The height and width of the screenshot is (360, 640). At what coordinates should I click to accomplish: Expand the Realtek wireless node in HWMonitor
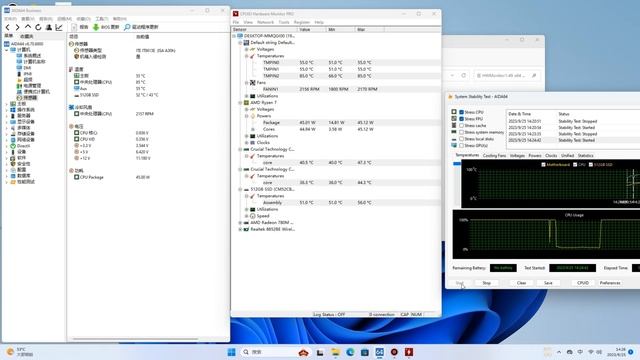(240, 229)
